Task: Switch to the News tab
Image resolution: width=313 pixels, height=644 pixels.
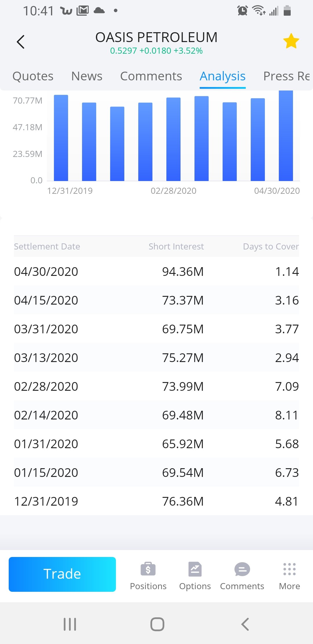Action: 87,76
